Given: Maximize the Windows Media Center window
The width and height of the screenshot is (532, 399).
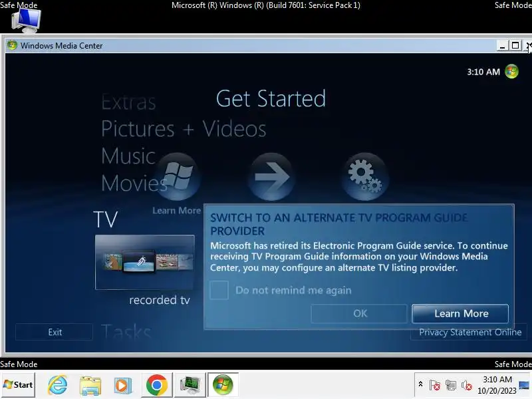Looking at the screenshot, I should (515, 45).
